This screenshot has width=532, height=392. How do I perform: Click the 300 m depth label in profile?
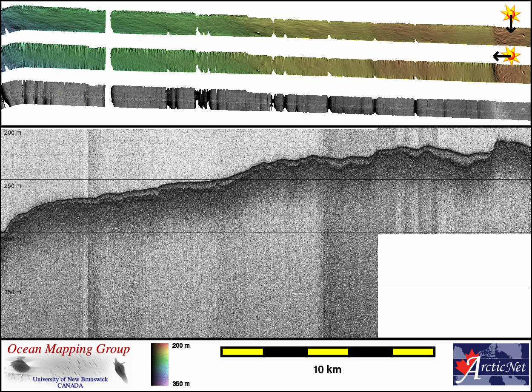coord(12,239)
